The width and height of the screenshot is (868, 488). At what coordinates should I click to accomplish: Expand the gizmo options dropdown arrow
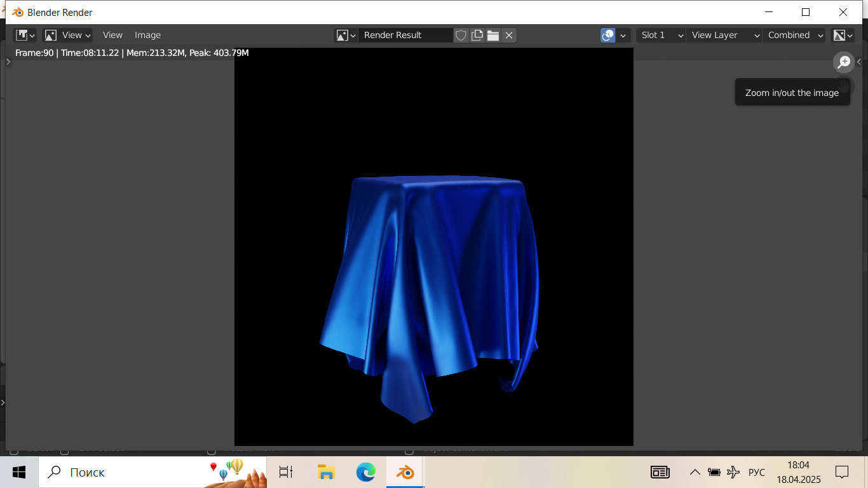coord(623,35)
